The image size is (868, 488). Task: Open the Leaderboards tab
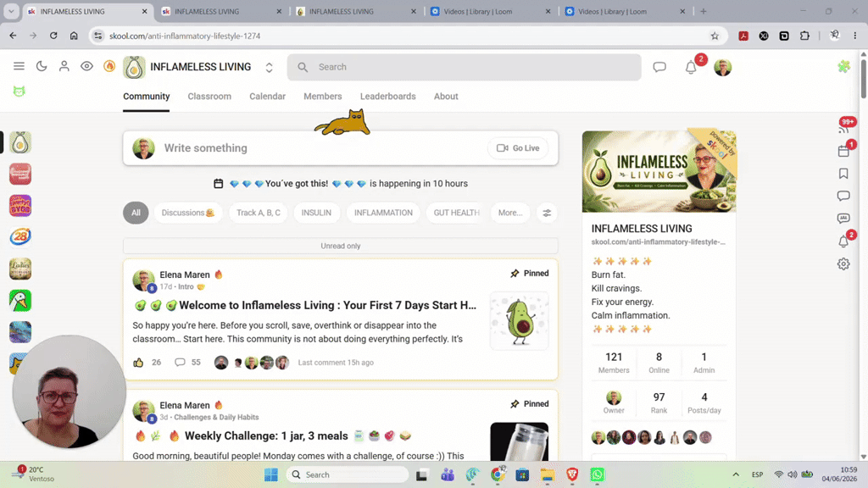[388, 97]
